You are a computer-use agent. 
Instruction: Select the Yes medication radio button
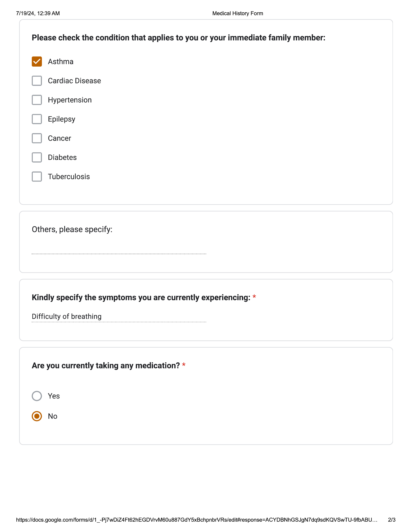tap(37, 396)
